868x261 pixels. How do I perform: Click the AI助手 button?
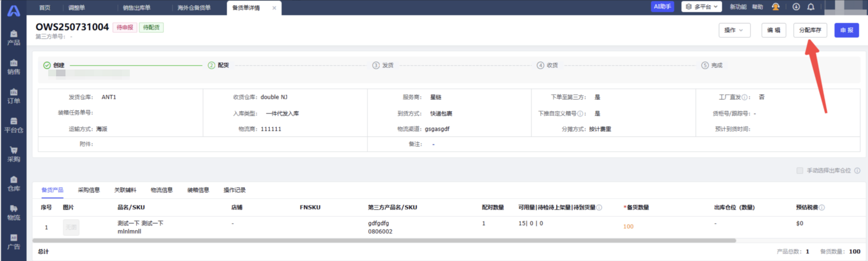point(662,6)
